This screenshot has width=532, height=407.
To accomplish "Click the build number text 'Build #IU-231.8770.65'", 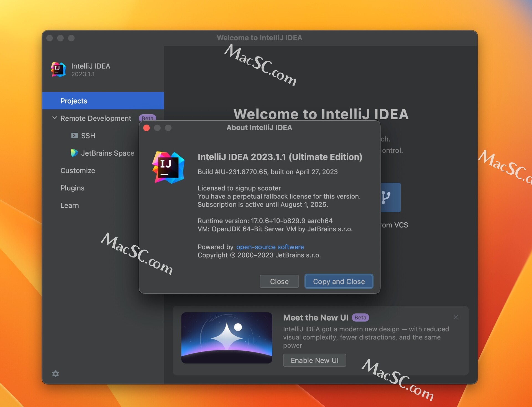I will coord(232,172).
